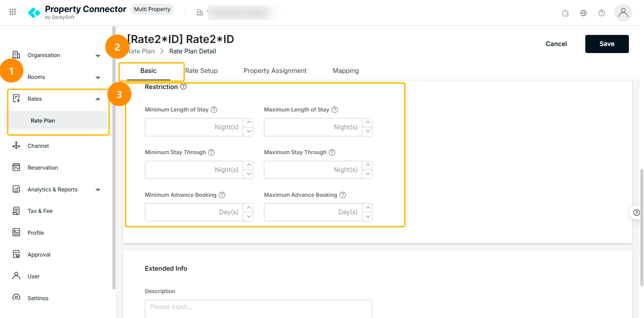Click the Cancel button
This screenshot has width=644, height=318.
pyautogui.click(x=556, y=44)
